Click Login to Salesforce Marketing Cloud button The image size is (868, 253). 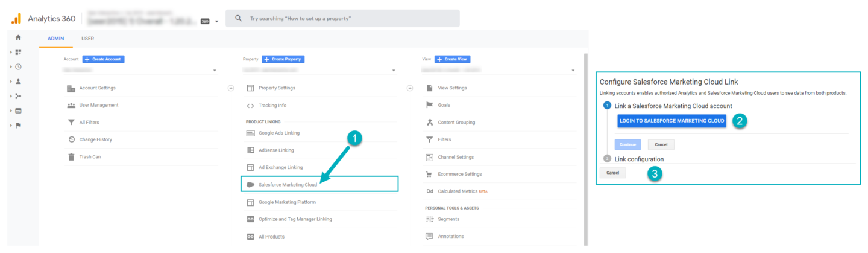coord(671,121)
